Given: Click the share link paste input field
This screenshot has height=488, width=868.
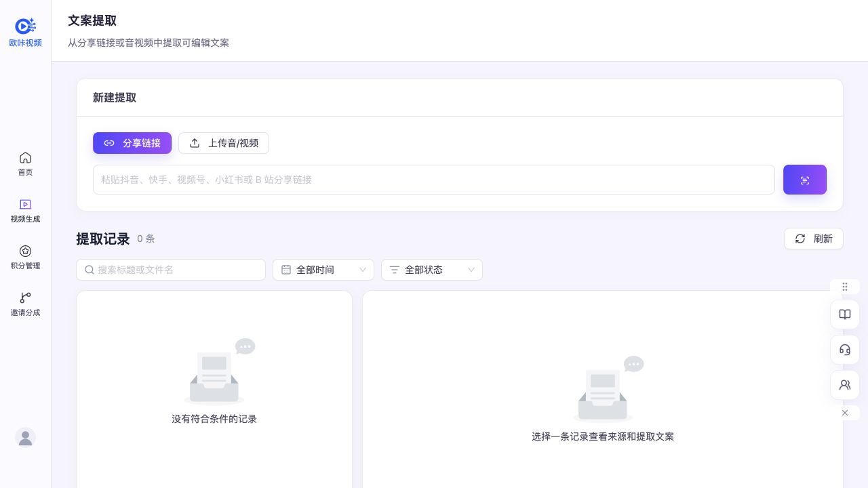Looking at the screenshot, I should 434,180.
